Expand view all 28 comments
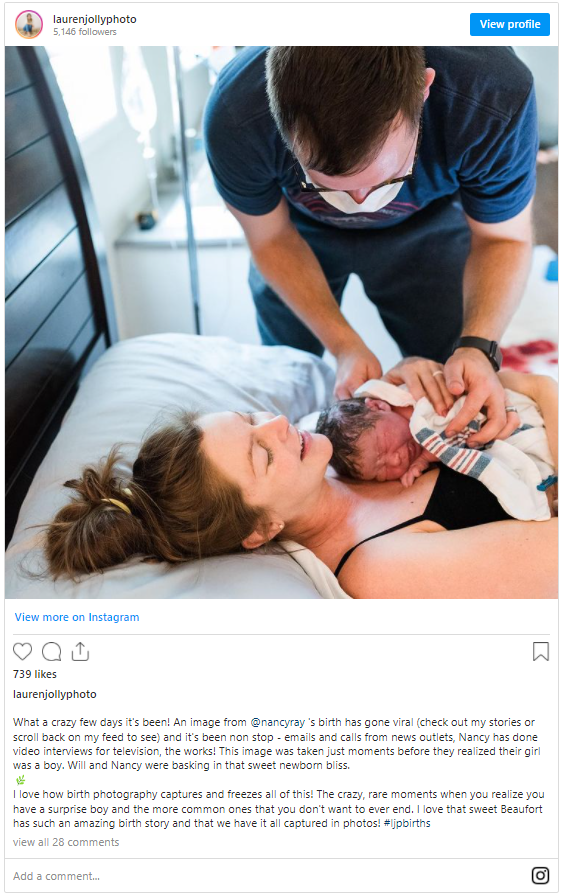Image resolution: width=562 pixels, height=896 pixels. pos(66,842)
